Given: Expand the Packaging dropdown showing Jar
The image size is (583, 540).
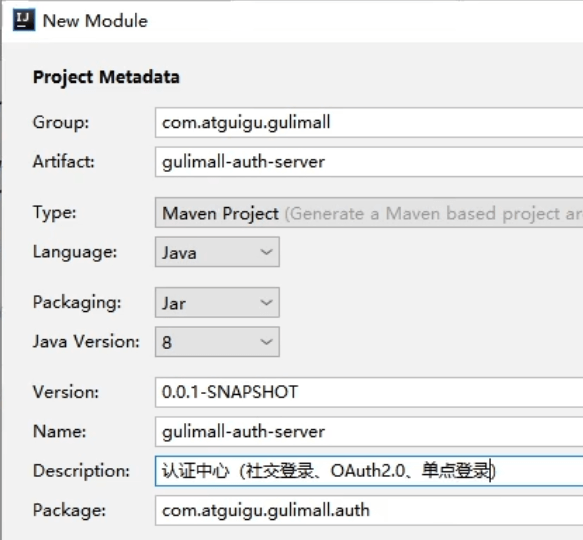Looking at the screenshot, I should [217, 302].
